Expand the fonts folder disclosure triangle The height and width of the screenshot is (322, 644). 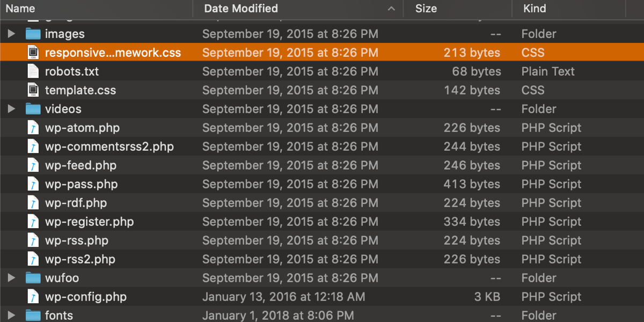(x=11, y=315)
